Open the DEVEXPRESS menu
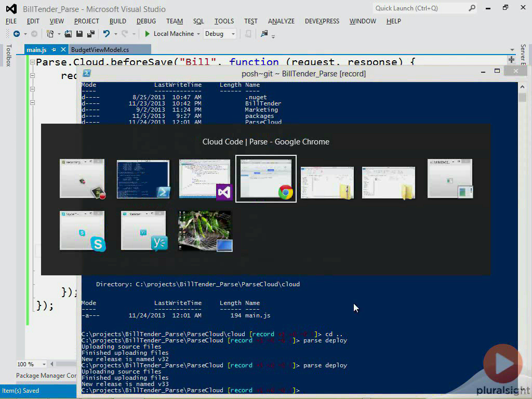This screenshot has width=532, height=399. [322, 21]
